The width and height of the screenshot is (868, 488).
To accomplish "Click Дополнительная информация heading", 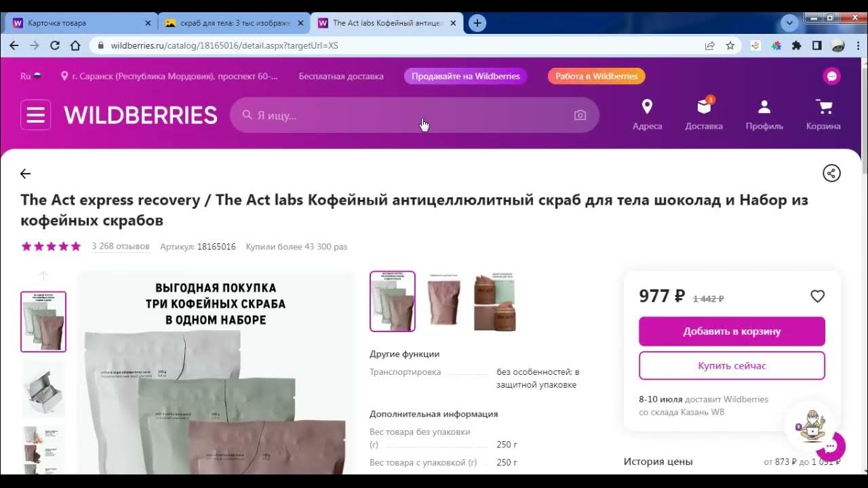I will 433,414.
